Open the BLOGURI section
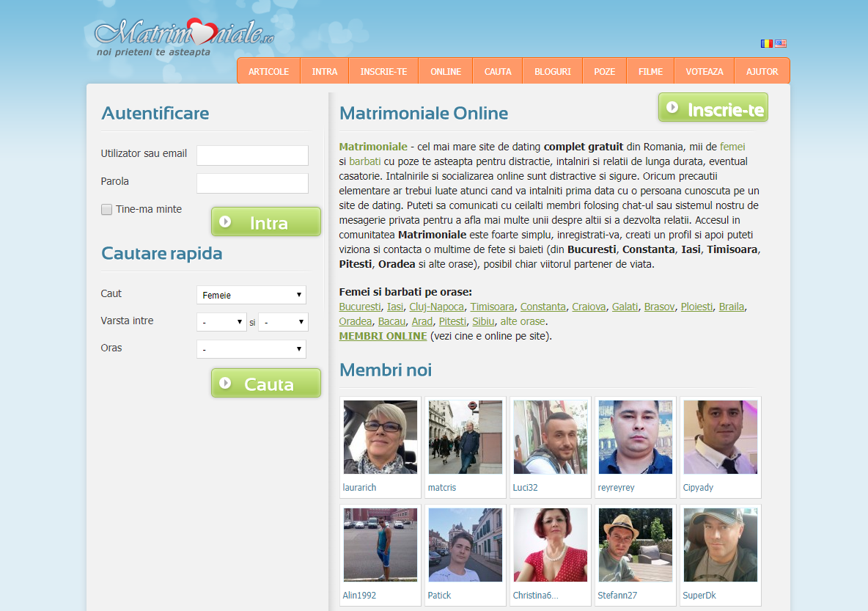This screenshot has height=611, width=868. pos(553,71)
